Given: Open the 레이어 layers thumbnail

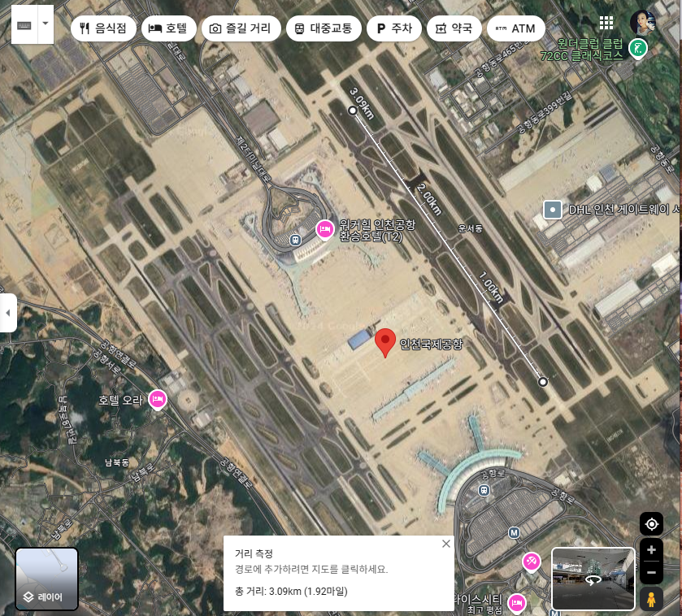Looking at the screenshot, I should tap(47, 579).
